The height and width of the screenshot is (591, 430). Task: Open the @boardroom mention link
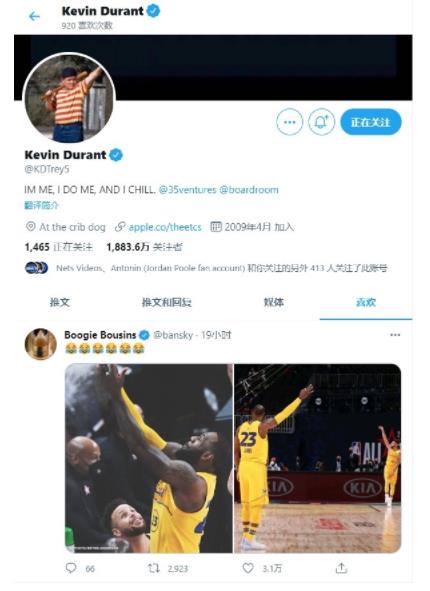[249, 189]
